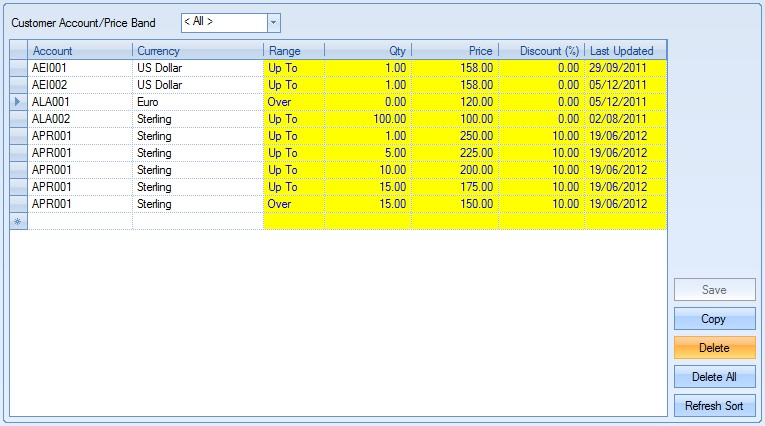765x426 pixels.
Task: Click the Delete All button
Action: [714, 377]
